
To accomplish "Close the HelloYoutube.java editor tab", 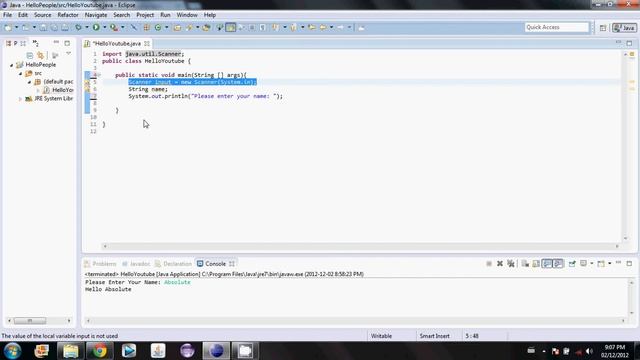I will [x=147, y=43].
